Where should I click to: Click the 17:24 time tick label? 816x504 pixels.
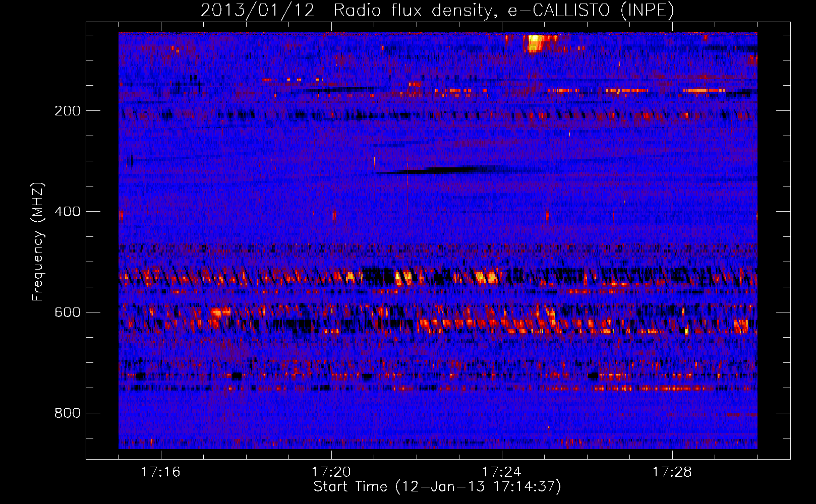[502, 472]
